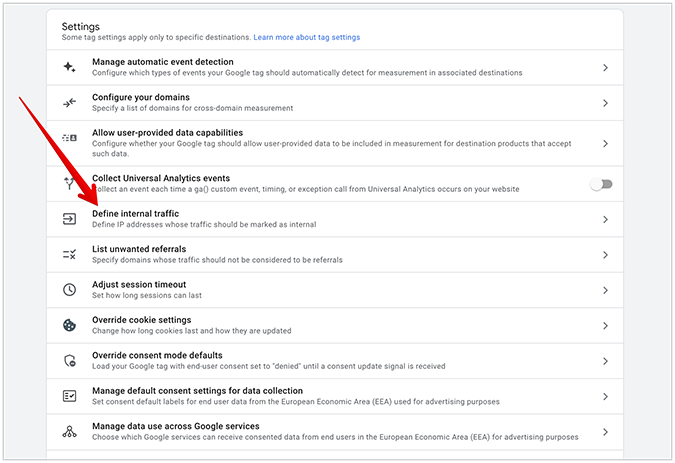
Task: Expand Manage data use across Google services chevron
Action: (605, 432)
